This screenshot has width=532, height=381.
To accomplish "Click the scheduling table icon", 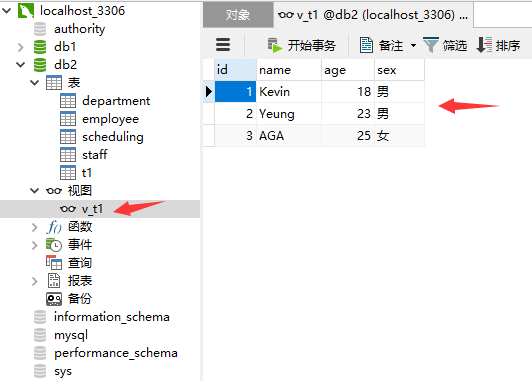I will (68, 137).
